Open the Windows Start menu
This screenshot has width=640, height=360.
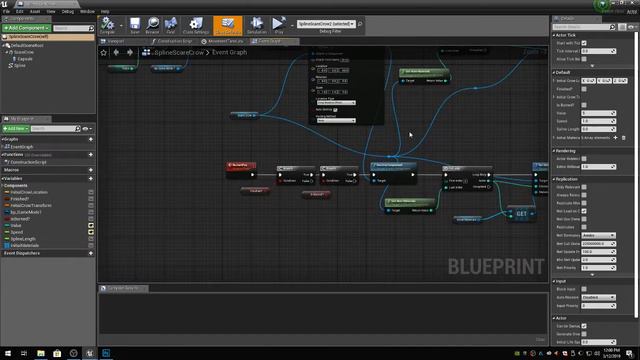tap(8, 353)
